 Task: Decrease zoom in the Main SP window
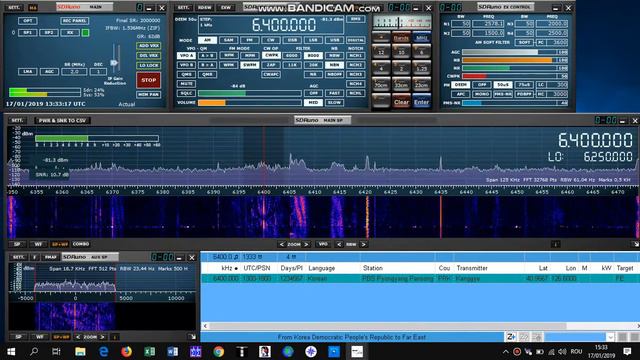282,244
